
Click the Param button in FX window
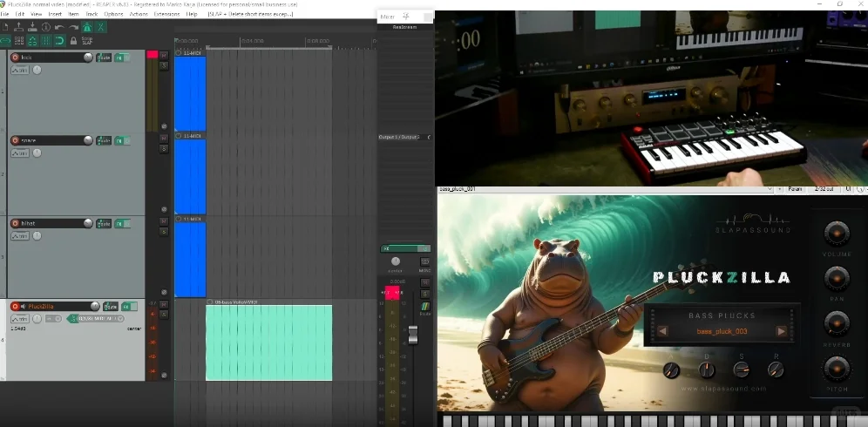(795, 189)
